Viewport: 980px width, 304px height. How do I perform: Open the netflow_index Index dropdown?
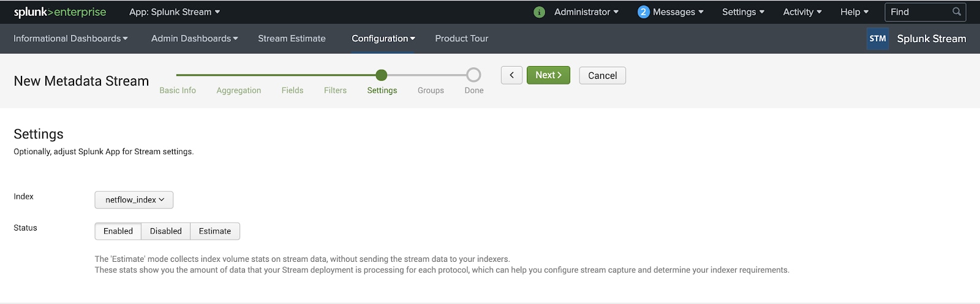pos(134,200)
